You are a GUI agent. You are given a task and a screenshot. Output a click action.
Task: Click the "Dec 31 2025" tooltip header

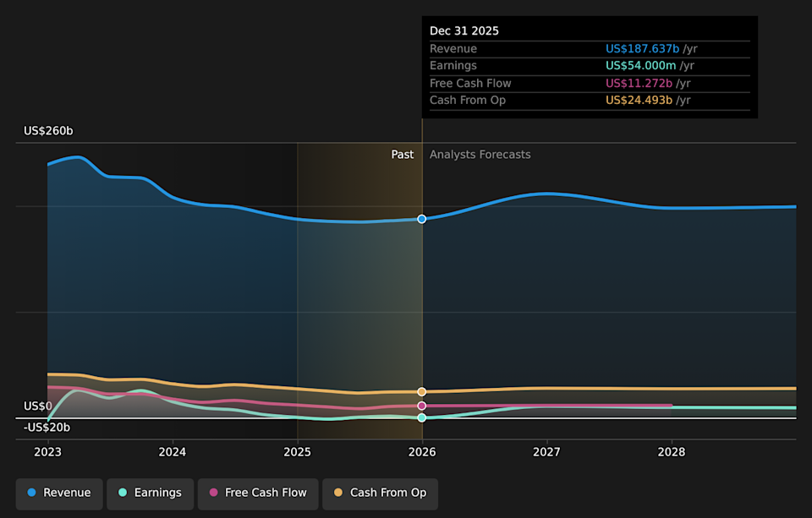click(464, 31)
